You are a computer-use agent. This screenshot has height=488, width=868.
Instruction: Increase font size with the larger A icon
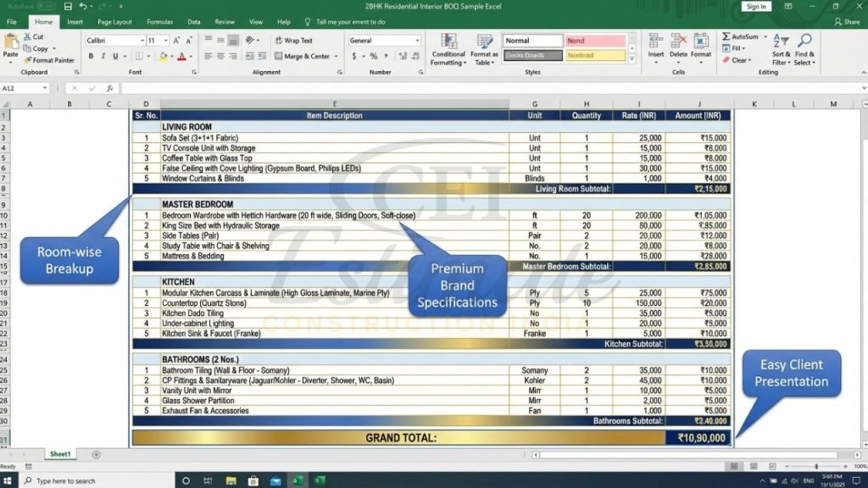(176, 41)
